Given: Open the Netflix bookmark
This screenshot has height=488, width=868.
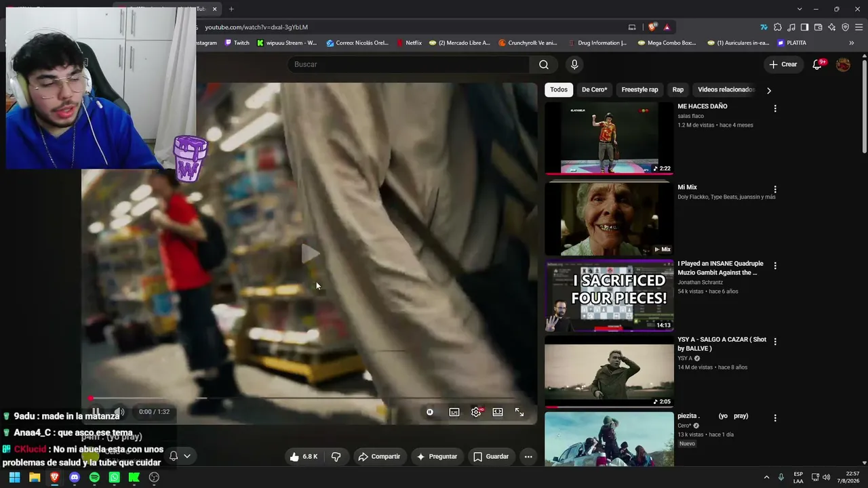Looking at the screenshot, I should [409, 43].
